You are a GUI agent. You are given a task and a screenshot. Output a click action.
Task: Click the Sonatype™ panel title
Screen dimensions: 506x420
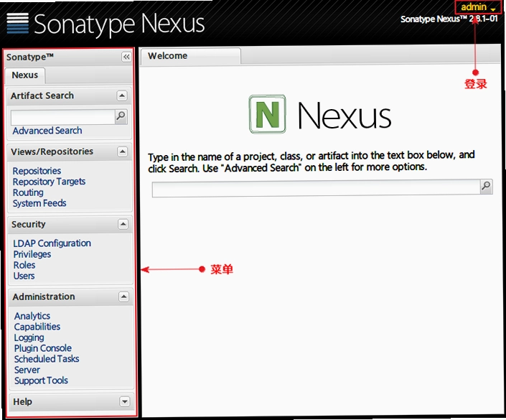pos(30,57)
